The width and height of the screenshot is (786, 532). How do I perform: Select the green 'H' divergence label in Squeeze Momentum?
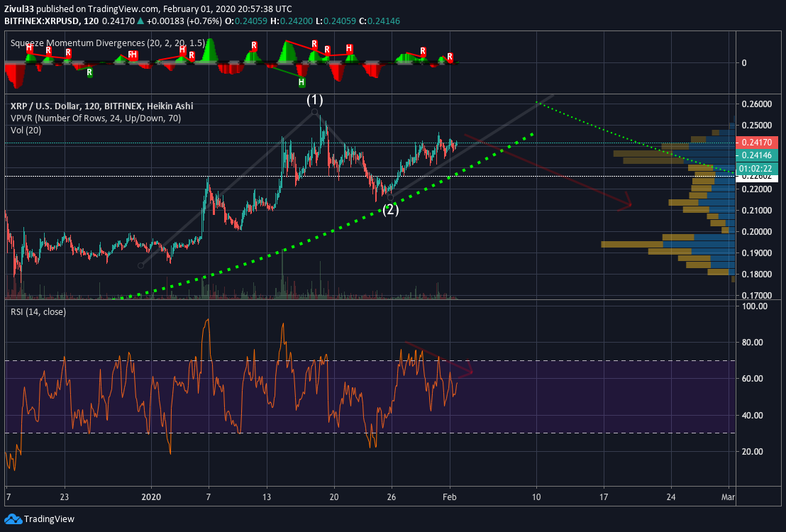[x=301, y=82]
